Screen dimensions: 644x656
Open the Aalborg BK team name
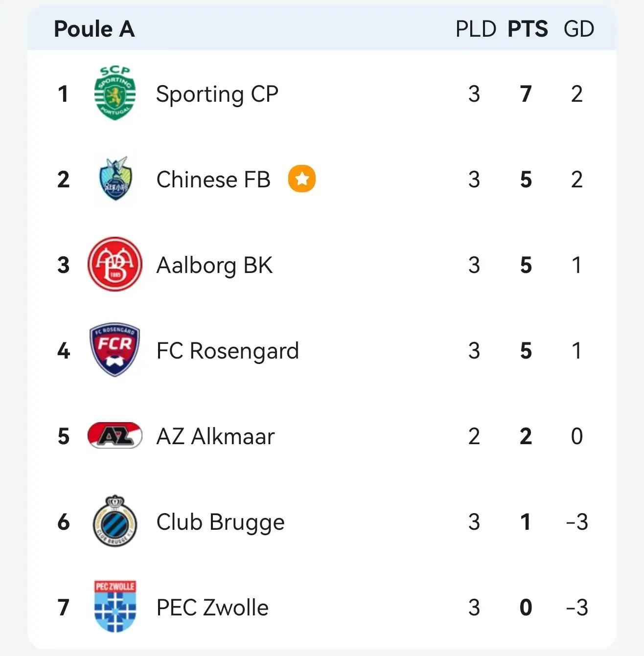[214, 265]
